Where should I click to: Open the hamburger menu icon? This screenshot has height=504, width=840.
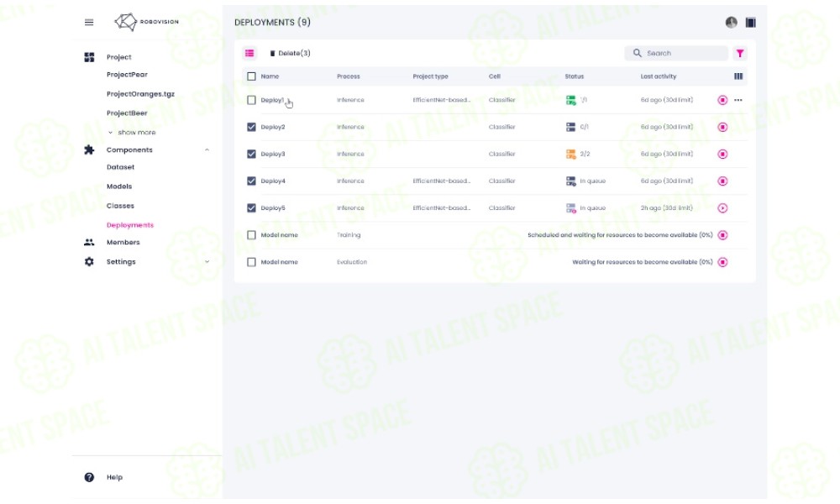(x=89, y=22)
